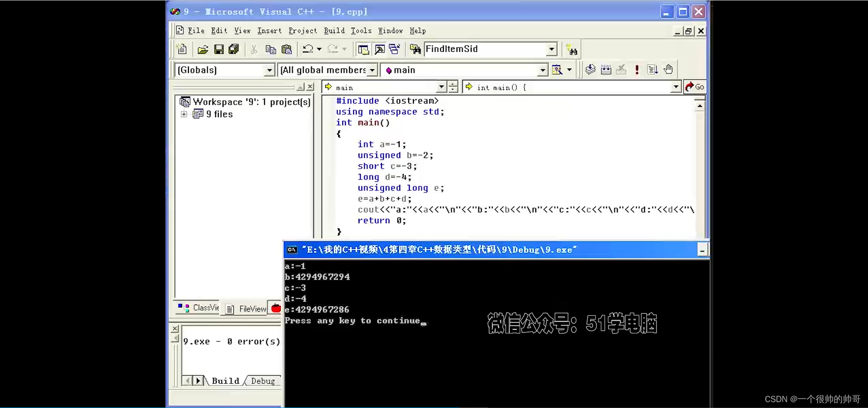
Task: Close the output pane with its X
Action: click(x=175, y=329)
